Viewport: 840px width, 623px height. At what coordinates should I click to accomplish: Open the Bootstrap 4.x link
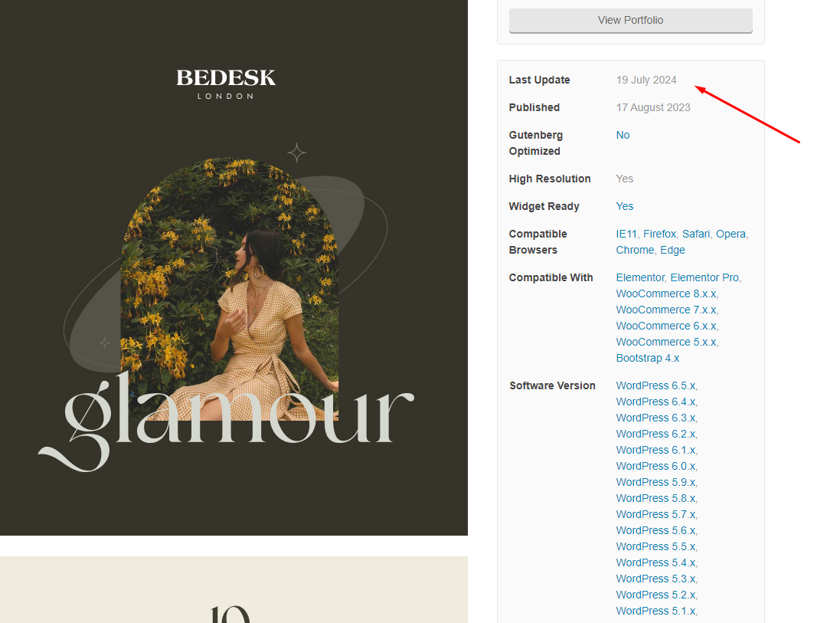tap(648, 358)
